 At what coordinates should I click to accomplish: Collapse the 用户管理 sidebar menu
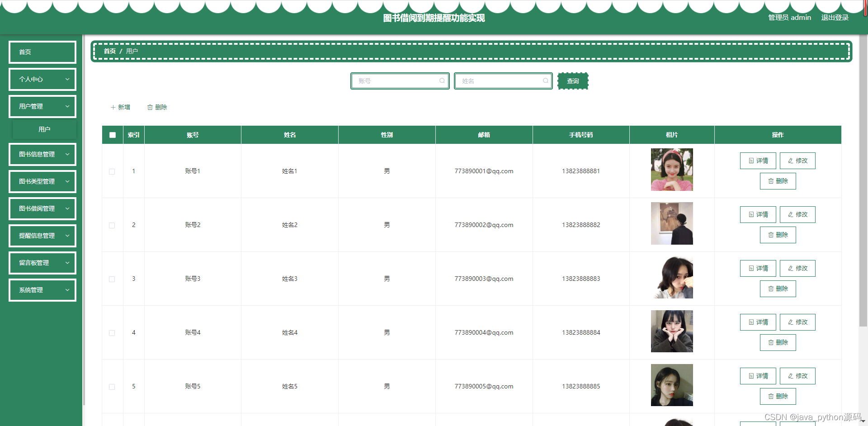click(x=42, y=106)
